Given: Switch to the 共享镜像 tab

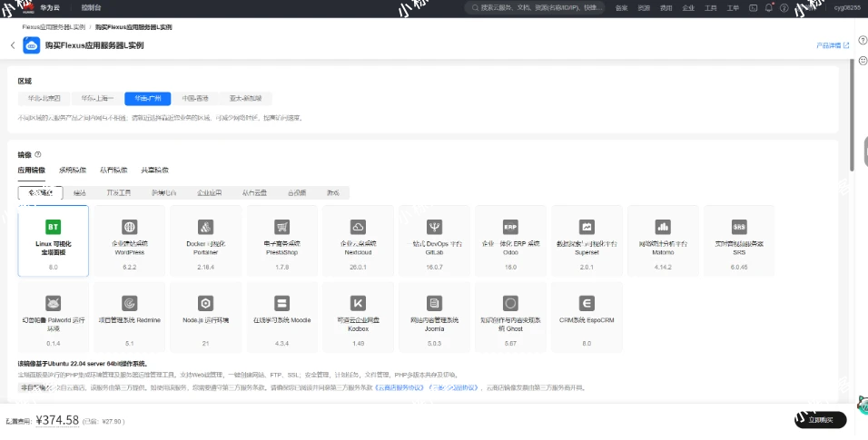Looking at the screenshot, I should (154, 171).
